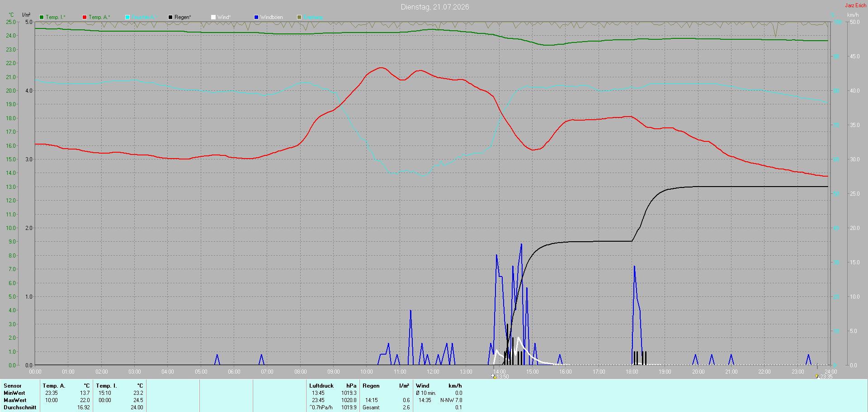Click the Temp. I. maximum value '24.5'
Image resolution: width=868 pixels, height=412 pixels.
click(x=138, y=400)
